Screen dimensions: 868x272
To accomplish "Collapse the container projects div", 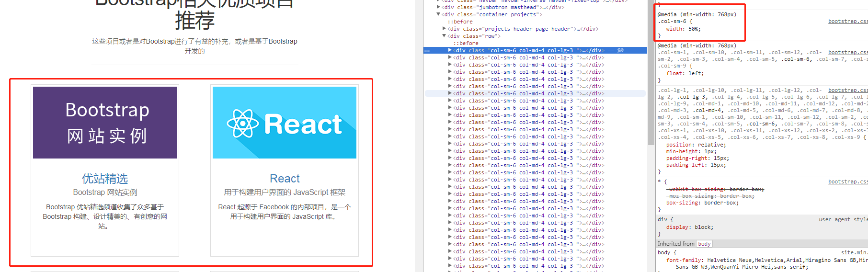I will click(x=438, y=14).
